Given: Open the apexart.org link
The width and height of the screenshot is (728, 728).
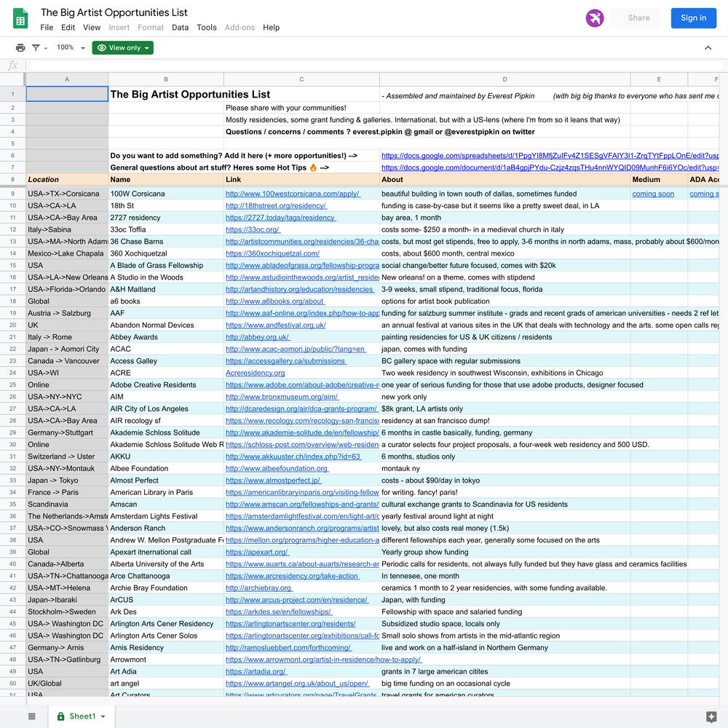Looking at the screenshot, I should point(257,552).
